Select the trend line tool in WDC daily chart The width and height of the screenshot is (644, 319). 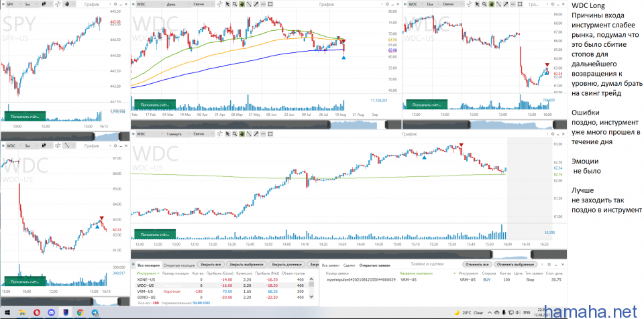click(x=249, y=4)
